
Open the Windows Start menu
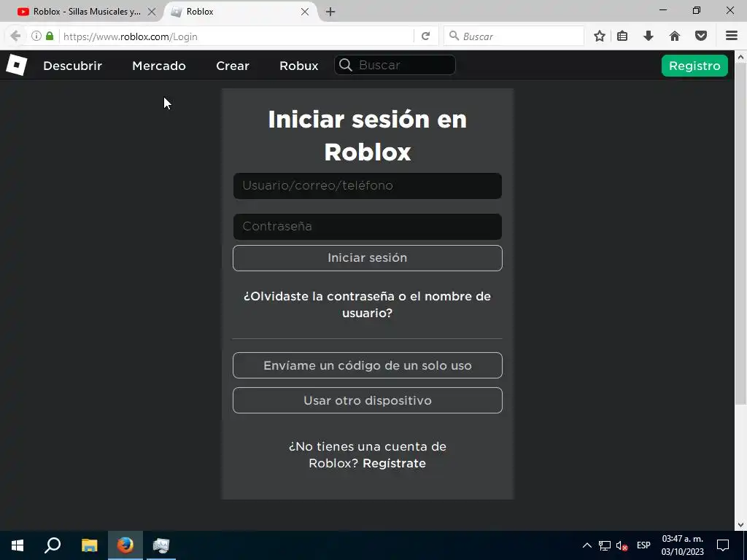[x=18, y=545]
